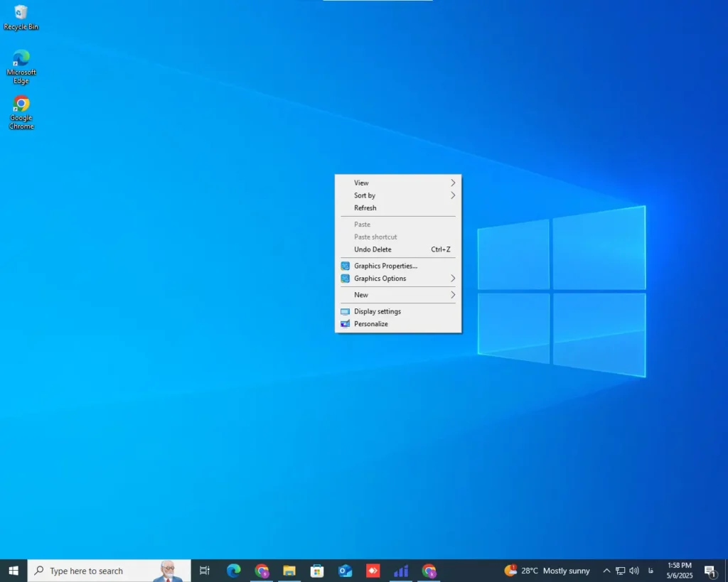This screenshot has width=728, height=582.
Task: Open Microsoft Store from the taskbar
Action: [x=317, y=571]
